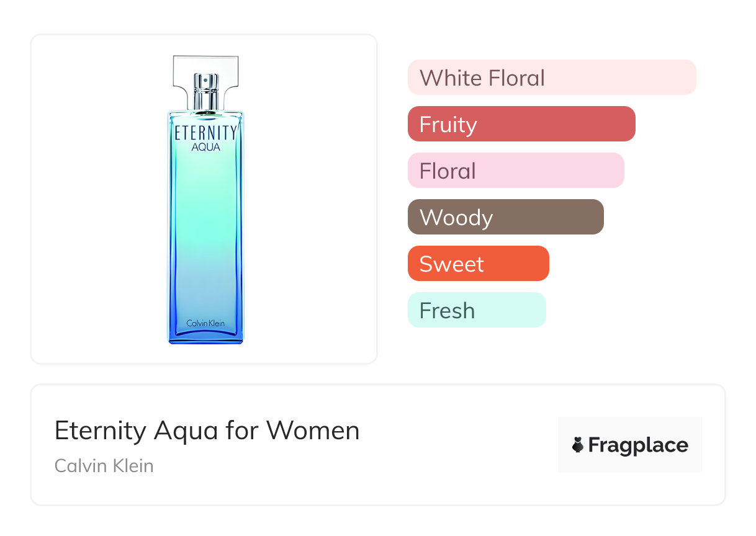This screenshot has width=756, height=536.
Task: Click the Calvin Klein brand name below title
Action: [x=104, y=465]
